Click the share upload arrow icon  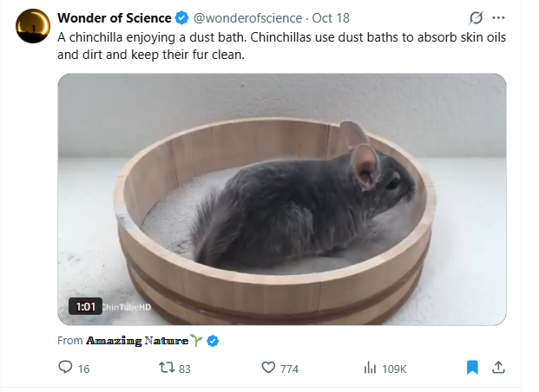click(x=498, y=367)
